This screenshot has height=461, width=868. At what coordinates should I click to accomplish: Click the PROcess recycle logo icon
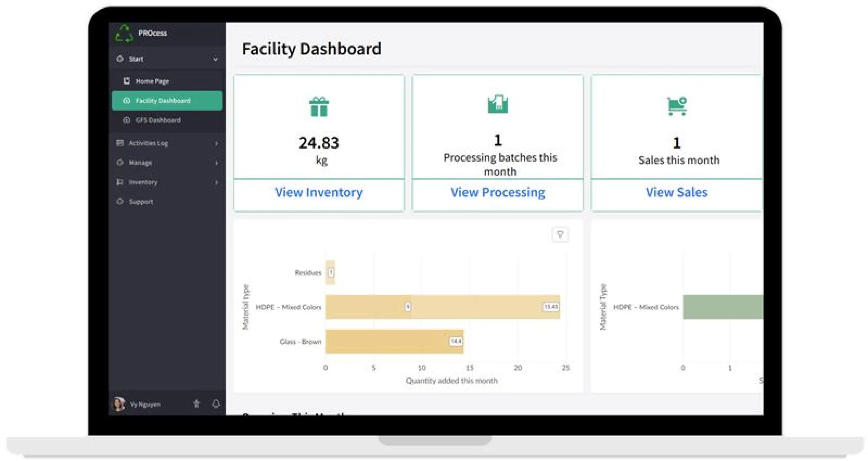click(x=124, y=33)
